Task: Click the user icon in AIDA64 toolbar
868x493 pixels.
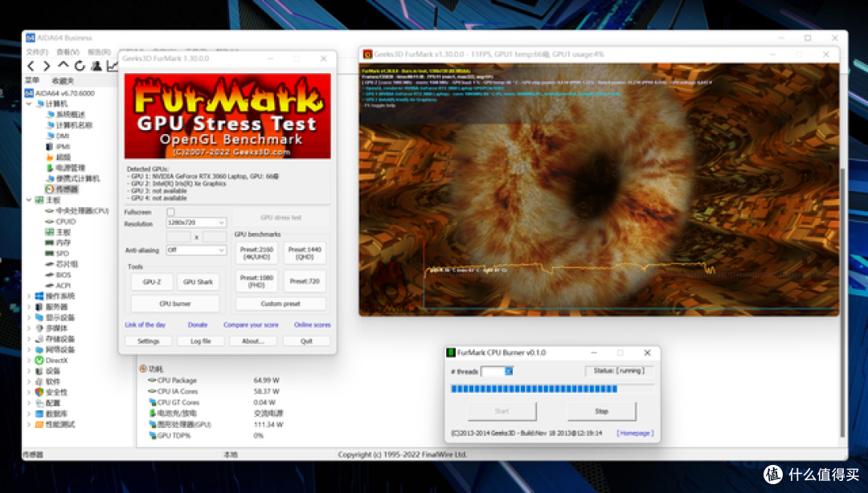Action: click(x=96, y=66)
